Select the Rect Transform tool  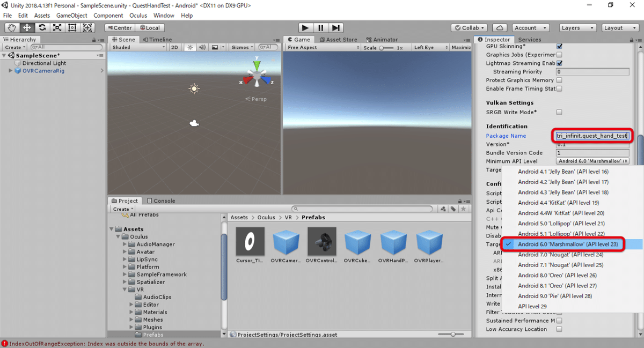[72, 28]
